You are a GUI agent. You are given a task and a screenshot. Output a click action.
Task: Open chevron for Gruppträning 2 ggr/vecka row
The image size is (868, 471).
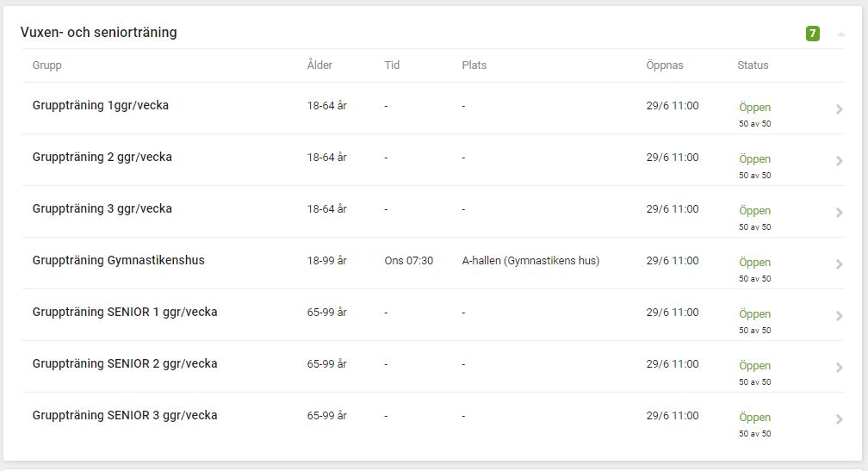(x=840, y=161)
